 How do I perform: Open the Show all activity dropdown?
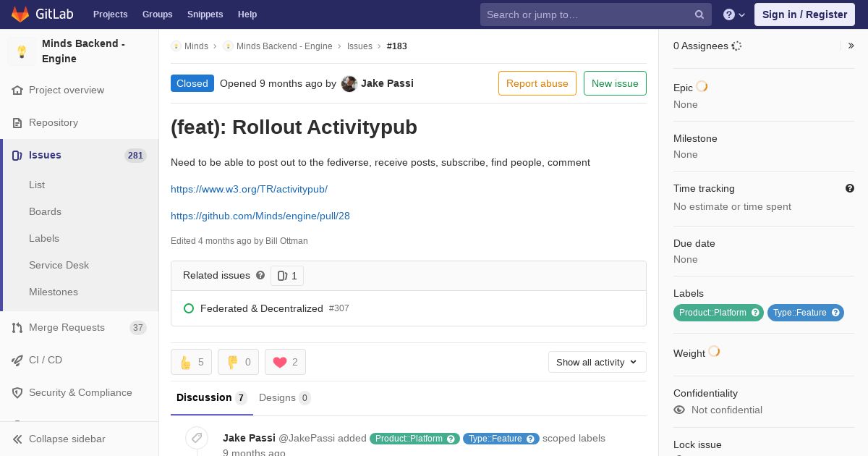pos(597,362)
